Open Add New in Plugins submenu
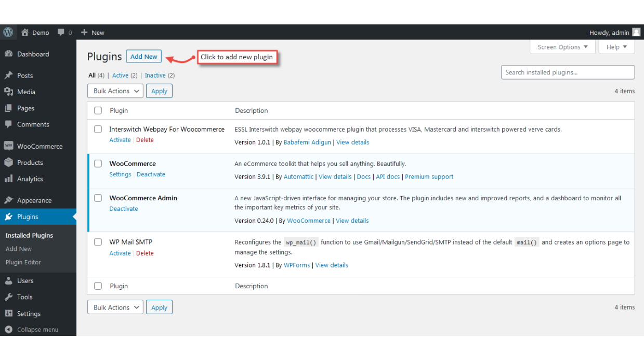Image resolution: width=644 pixels, height=359 pixels. (19, 249)
